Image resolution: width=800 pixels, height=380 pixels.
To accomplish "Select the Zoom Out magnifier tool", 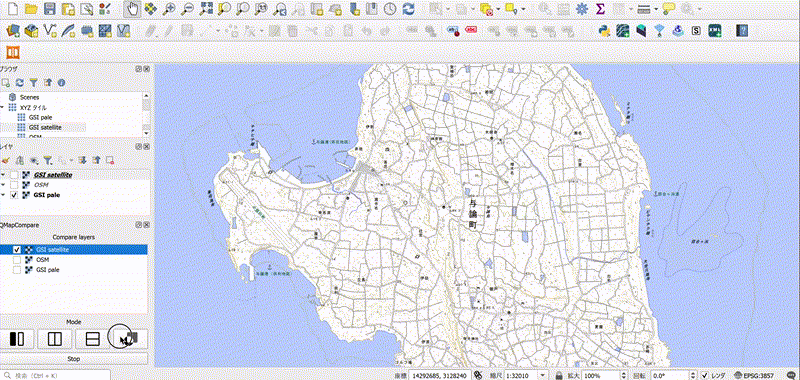I will (187, 9).
